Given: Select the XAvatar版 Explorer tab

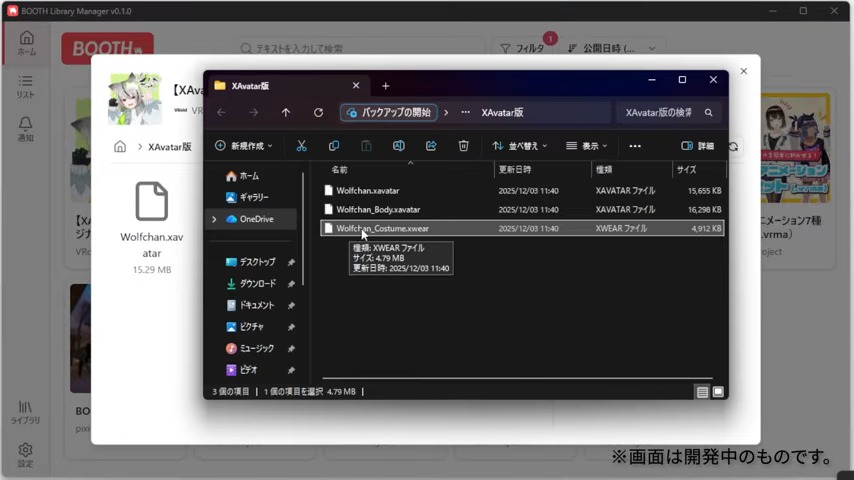Looking at the screenshot, I should coord(280,86).
